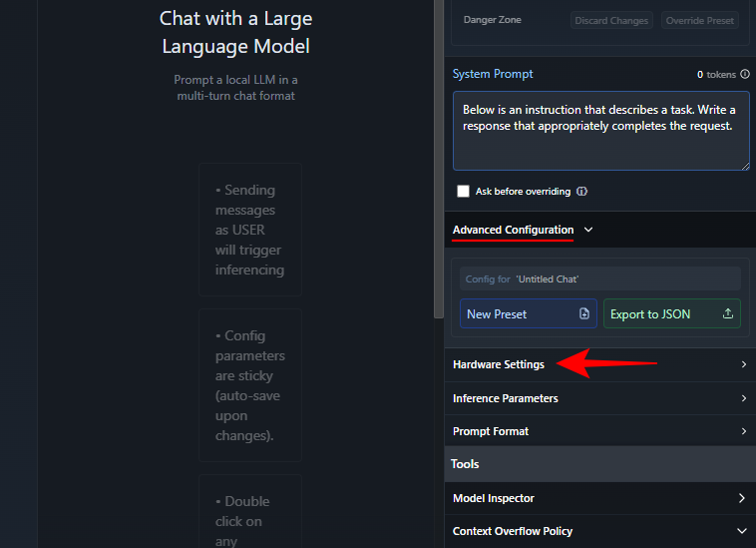Click the System Prompt resize handle corner

[745, 166]
